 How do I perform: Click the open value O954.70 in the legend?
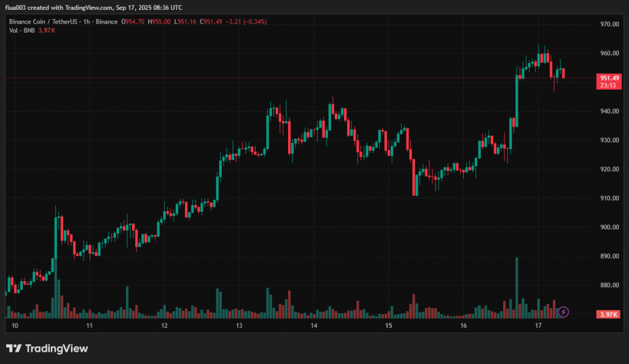click(133, 21)
